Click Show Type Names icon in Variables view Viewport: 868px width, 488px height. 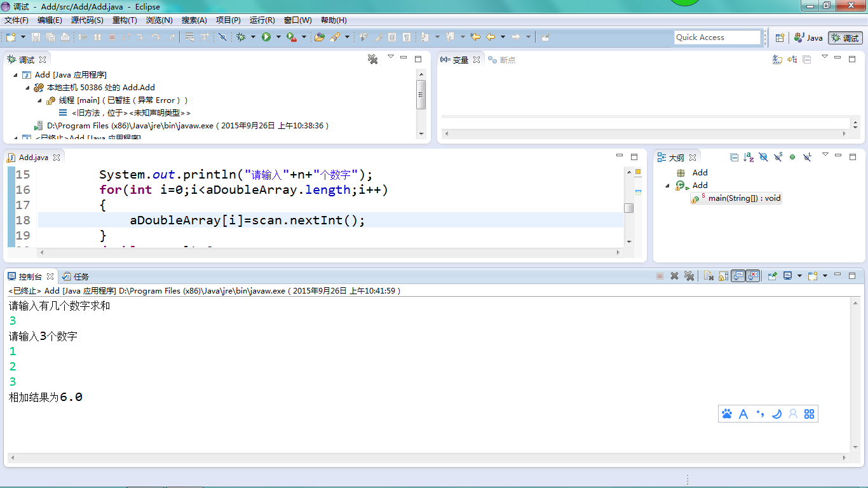pyautogui.click(x=776, y=59)
